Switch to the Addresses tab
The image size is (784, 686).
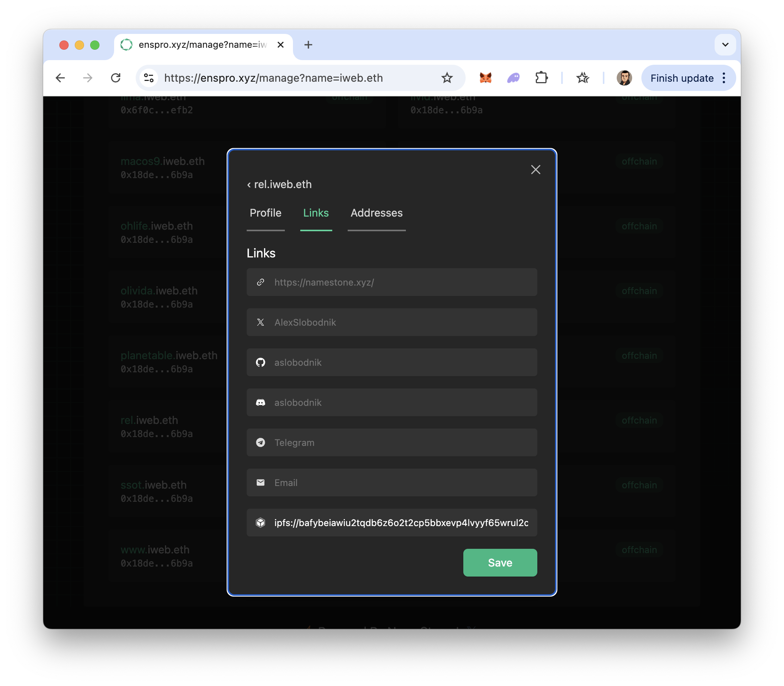point(376,213)
